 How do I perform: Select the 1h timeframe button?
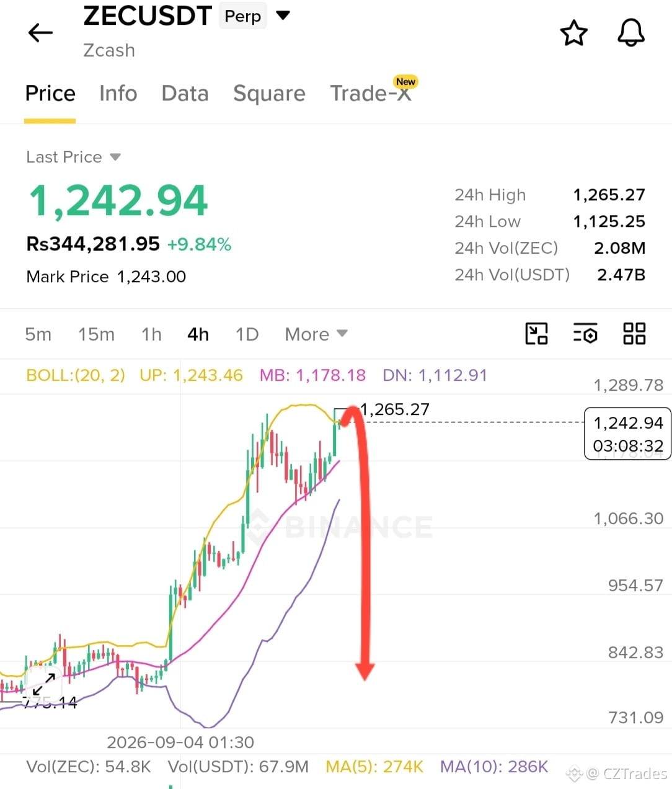[151, 334]
